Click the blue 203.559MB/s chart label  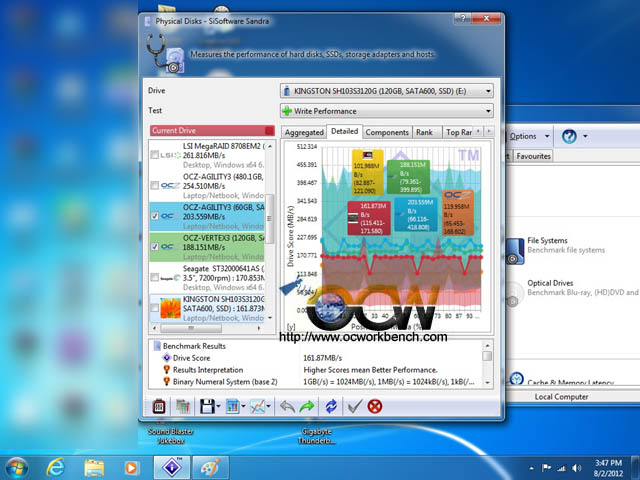coord(416,215)
